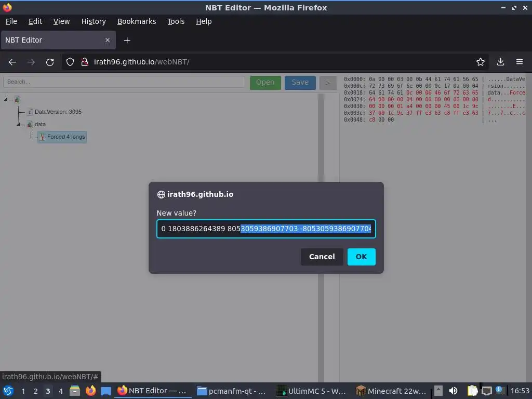This screenshot has width=532, height=399.
Task: Switch to pcmanfm-qt taskbar window
Action: point(232,391)
